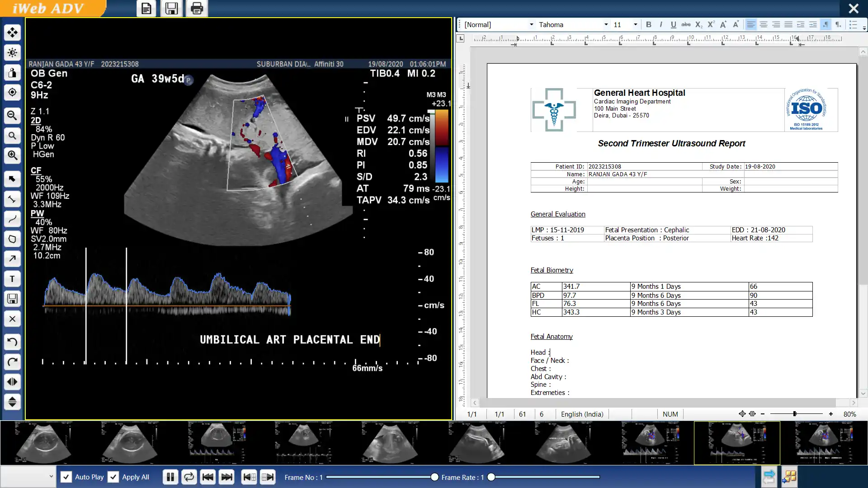Jump to the first image
The width and height of the screenshot is (868, 488).
click(249, 477)
